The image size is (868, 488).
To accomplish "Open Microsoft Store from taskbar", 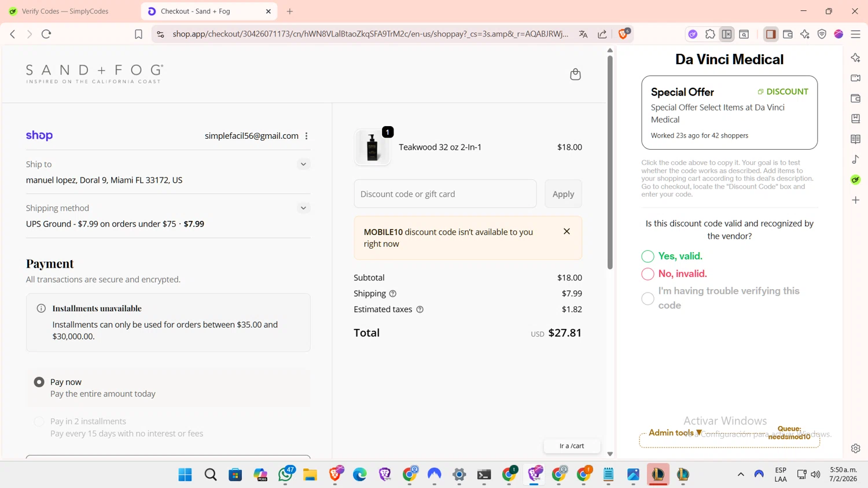I will (x=236, y=475).
